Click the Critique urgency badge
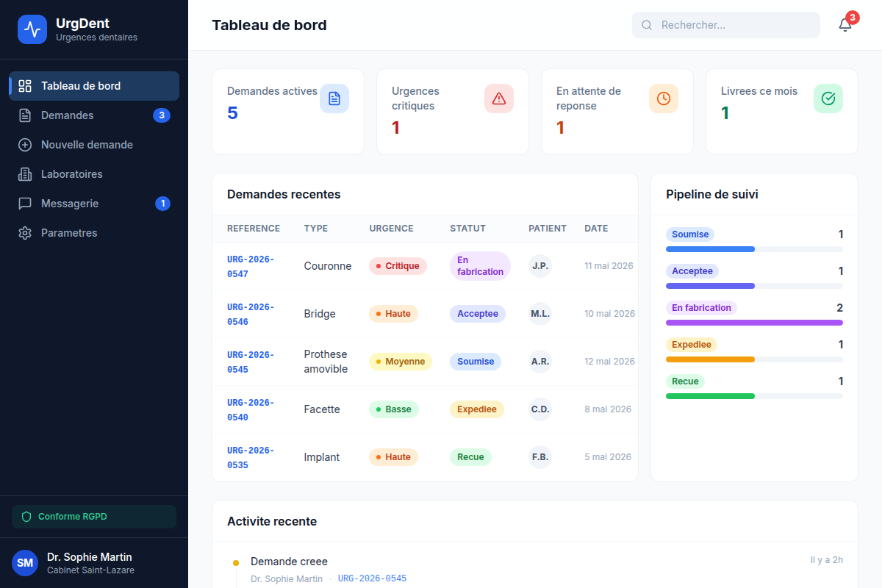 tap(398, 266)
